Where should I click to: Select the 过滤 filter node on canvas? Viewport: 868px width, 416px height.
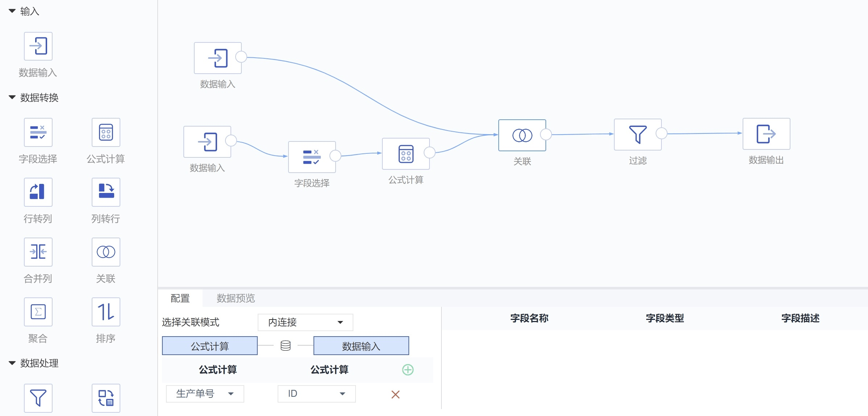click(637, 135)
